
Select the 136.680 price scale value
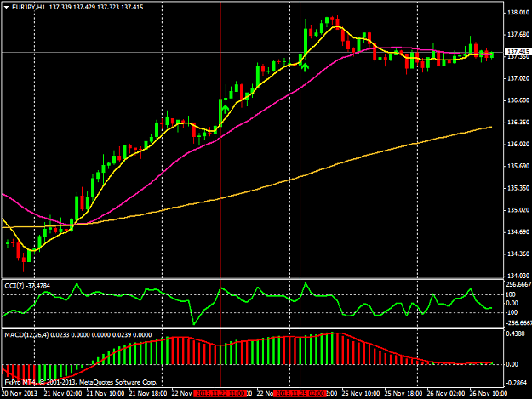(518, 100)
